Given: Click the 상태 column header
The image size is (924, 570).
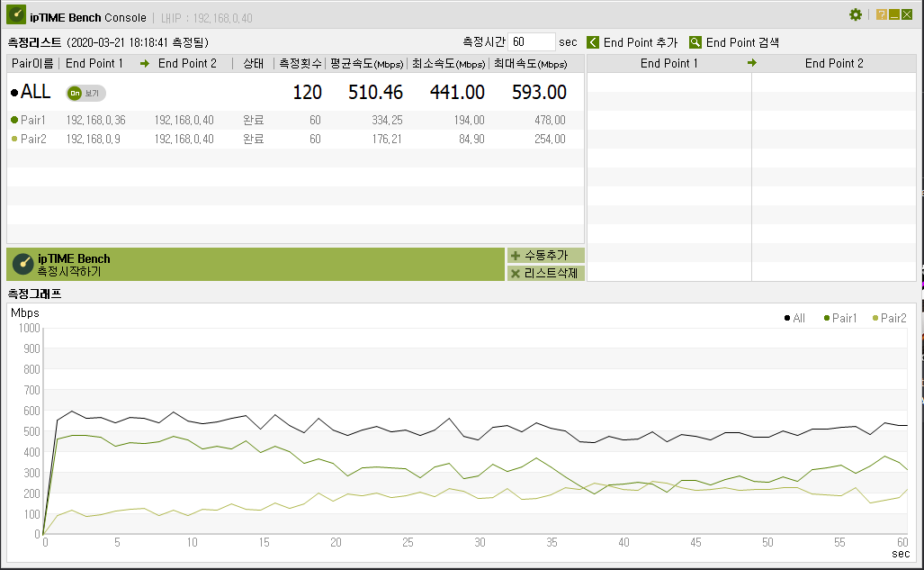Looking at the screenshot, I should (x=254, y=63).
